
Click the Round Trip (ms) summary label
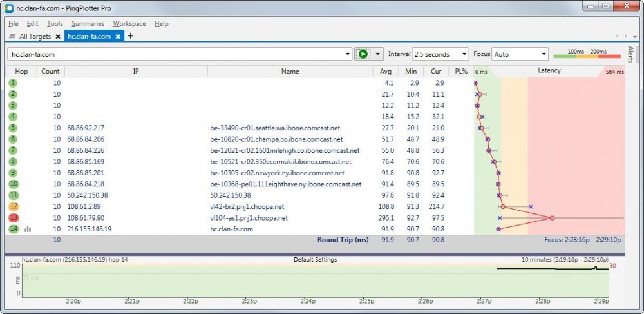pyautogui.click(x=343, y=240)
